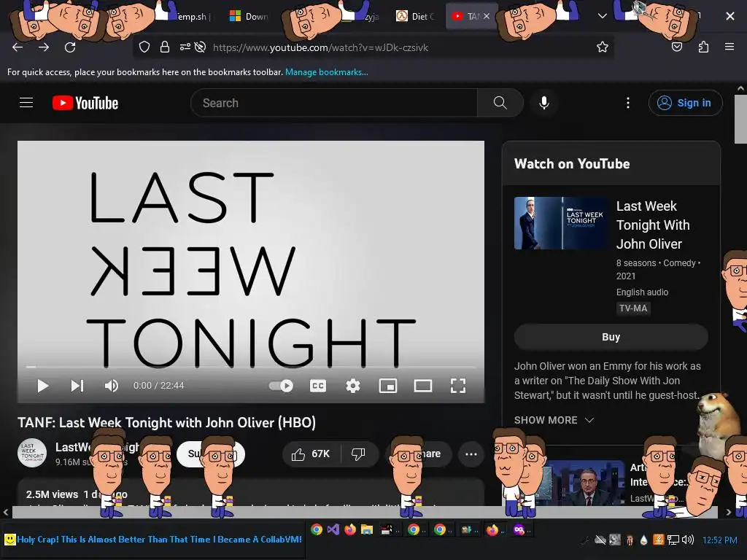Skip to the next video
The image size is (747, 560).
77,386
